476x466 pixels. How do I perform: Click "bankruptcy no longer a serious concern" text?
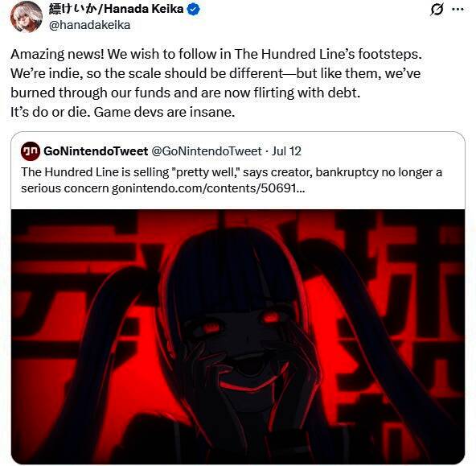[232, 180]
